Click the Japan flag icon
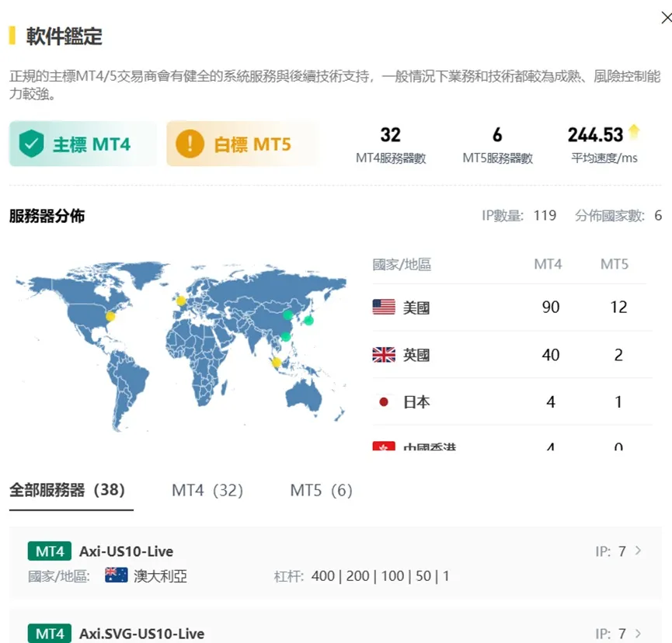The width and height of the screenshot is (672, 643). [x=384, y=401]
